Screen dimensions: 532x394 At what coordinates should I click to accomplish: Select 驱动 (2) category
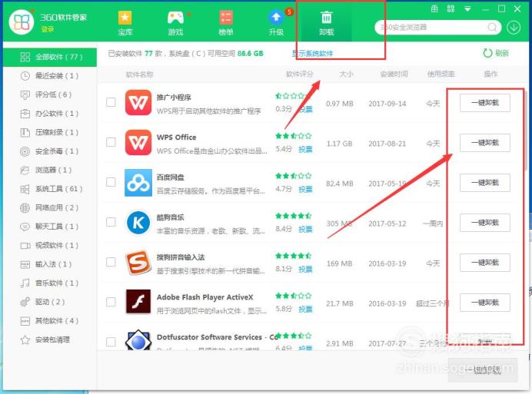coord(50,302)
